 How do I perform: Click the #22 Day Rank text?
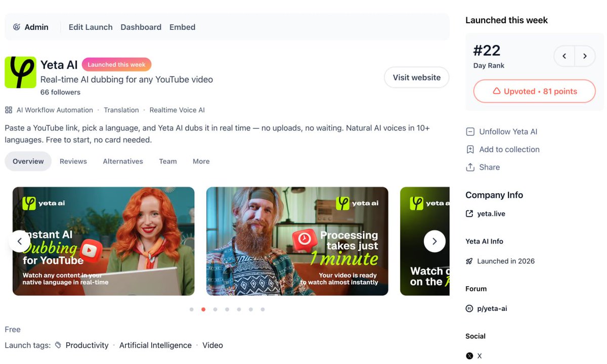click(x=489, y=56)
